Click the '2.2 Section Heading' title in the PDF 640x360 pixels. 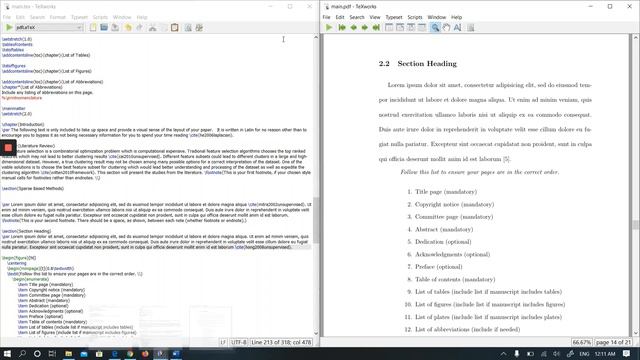pos(418,64)
